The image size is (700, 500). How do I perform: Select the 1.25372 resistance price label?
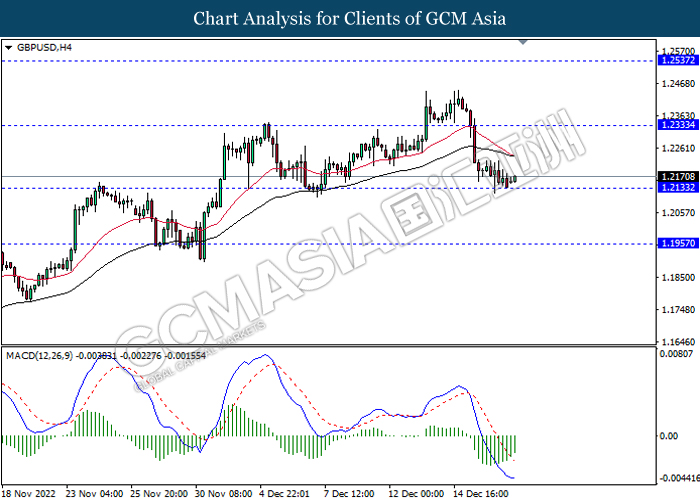tap(678, 60)
